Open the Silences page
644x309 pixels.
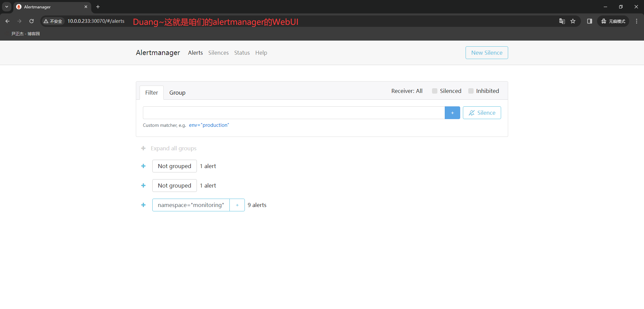click(x=218, y=53)
